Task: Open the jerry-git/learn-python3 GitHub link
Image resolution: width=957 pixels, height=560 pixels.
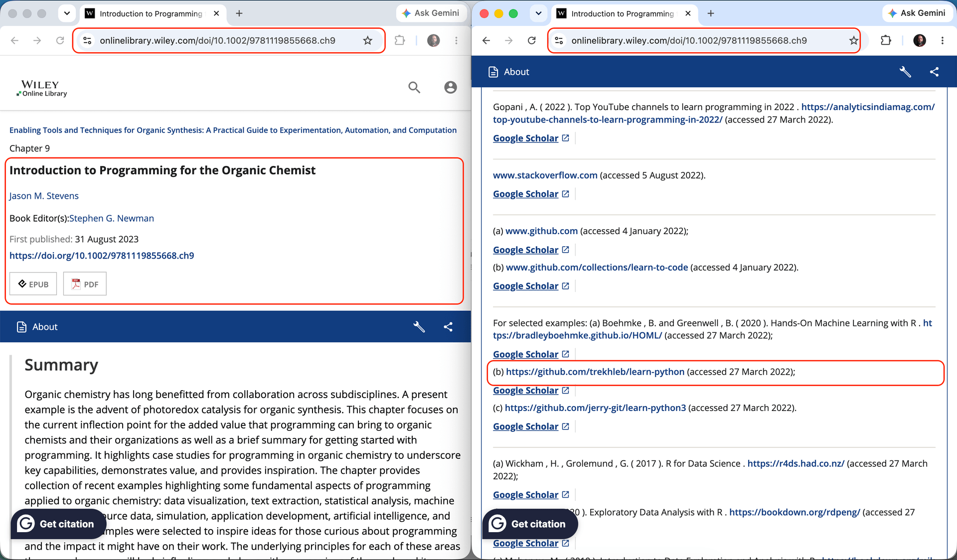Action: pos(595,408)
